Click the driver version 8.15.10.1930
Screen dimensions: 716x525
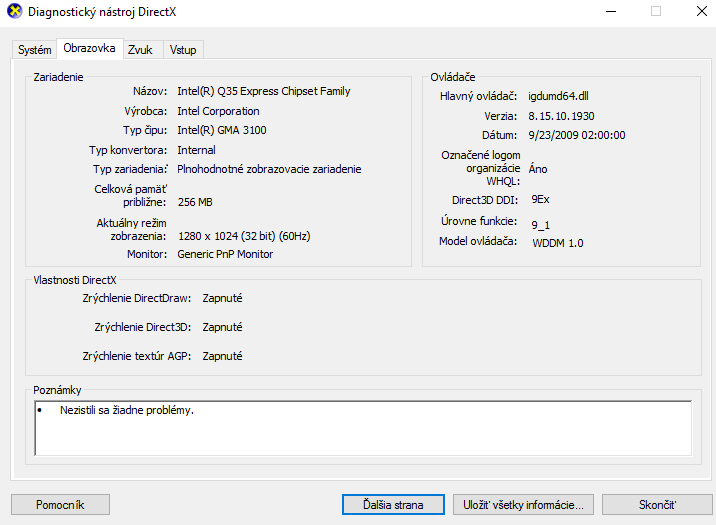pyautogui.click(x=561, y=116)
